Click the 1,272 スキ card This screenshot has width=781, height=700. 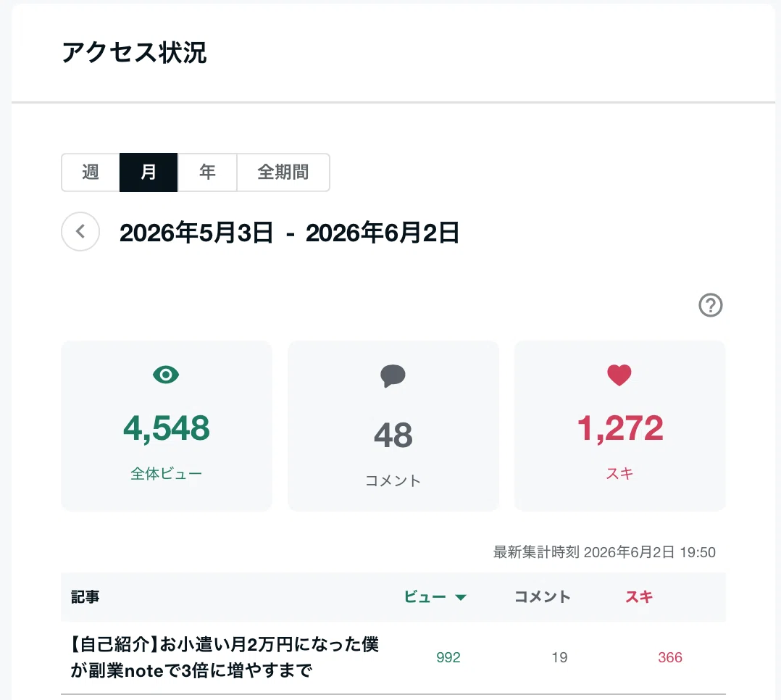click(x=619, y=426)
